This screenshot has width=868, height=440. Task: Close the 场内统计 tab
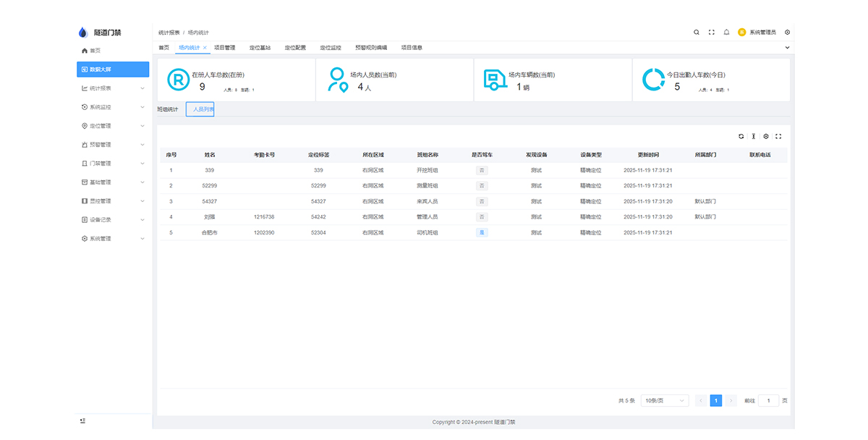point(205,48)
